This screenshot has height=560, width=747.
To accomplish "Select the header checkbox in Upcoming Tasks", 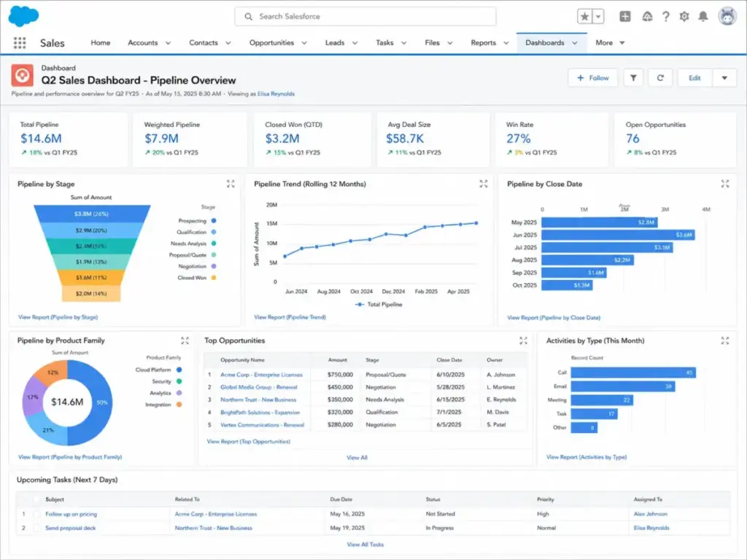I will pos(36,499).
